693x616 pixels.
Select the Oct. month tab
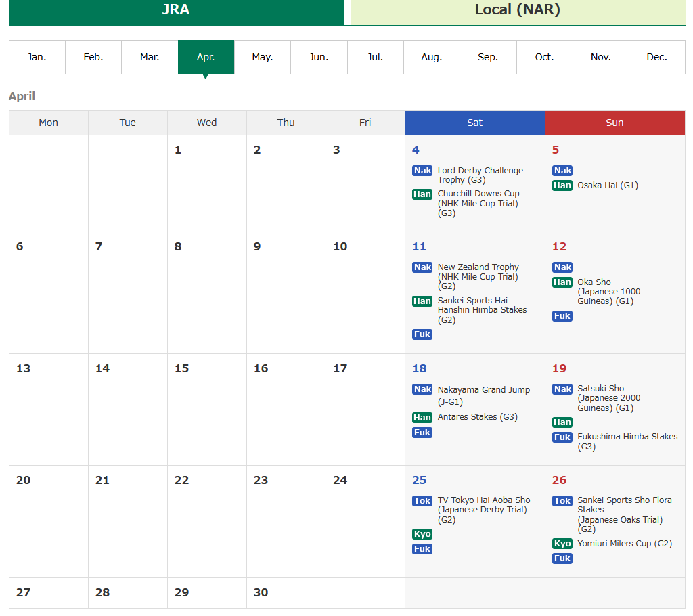545,57
